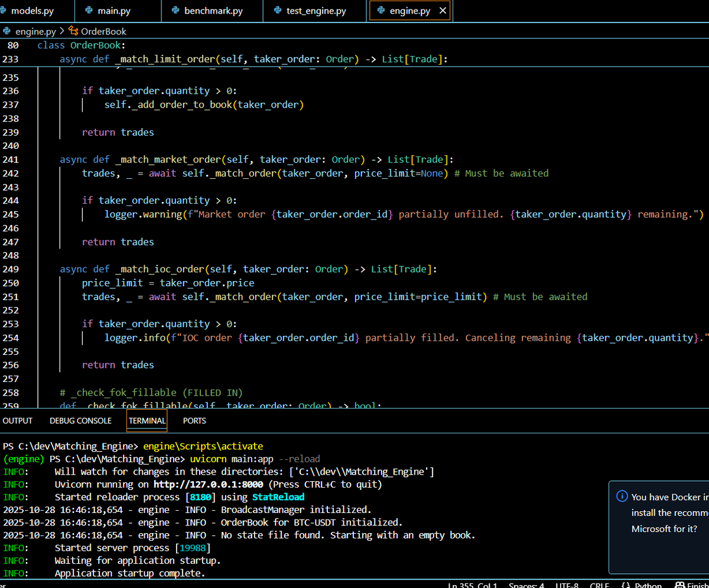Click line number 254 in the gutter
Viewport: 709px width, 588px height.
11,338
